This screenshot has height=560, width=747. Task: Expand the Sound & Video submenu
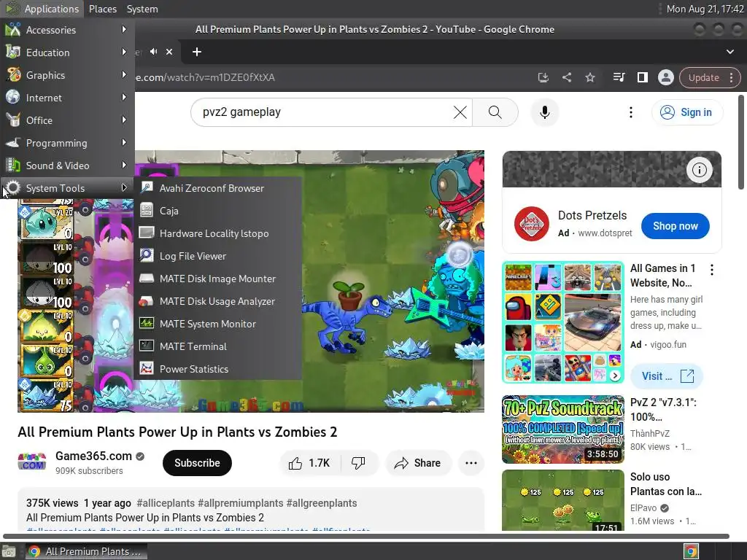67,166
